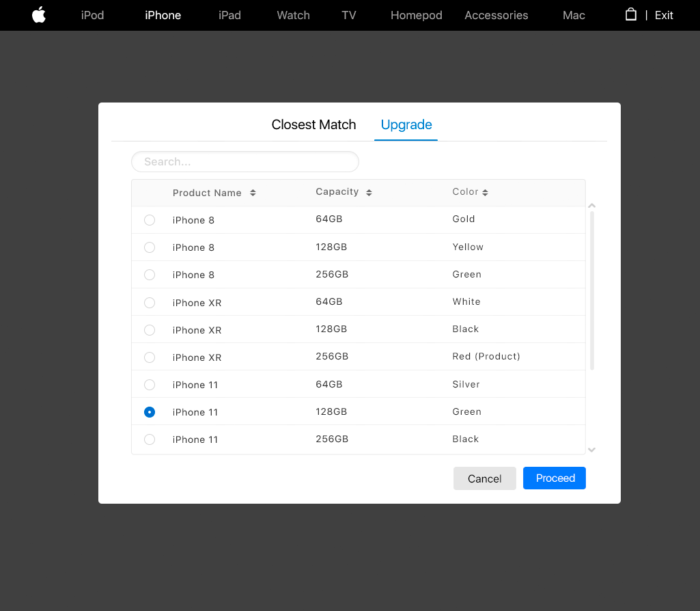Image resolution: width=700 pixels, height=611 pixels.
Task: Select iPhone XR 128GB Black radio button
Action: click(x=150, y=330)
